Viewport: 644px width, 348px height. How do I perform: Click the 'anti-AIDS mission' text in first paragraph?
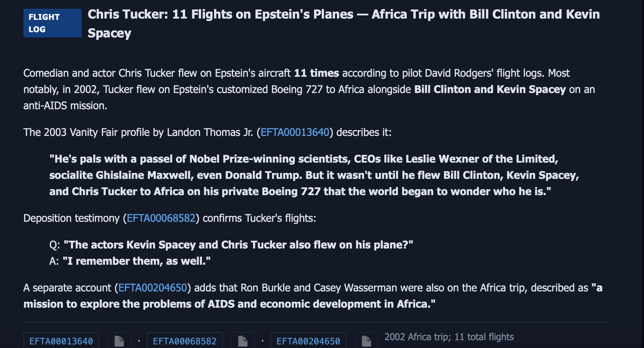click(65, 106)
